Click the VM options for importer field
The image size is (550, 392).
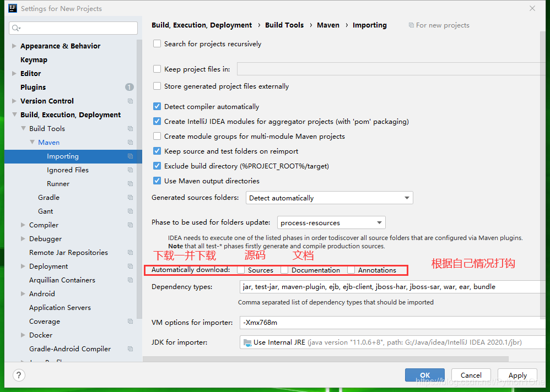coord(392,323)
